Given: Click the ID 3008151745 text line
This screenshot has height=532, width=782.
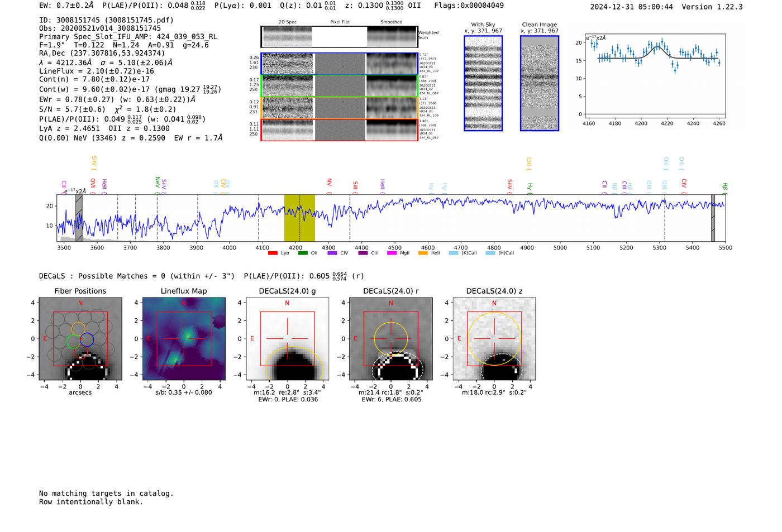Looking at the screenshot, I should point(106,20).
